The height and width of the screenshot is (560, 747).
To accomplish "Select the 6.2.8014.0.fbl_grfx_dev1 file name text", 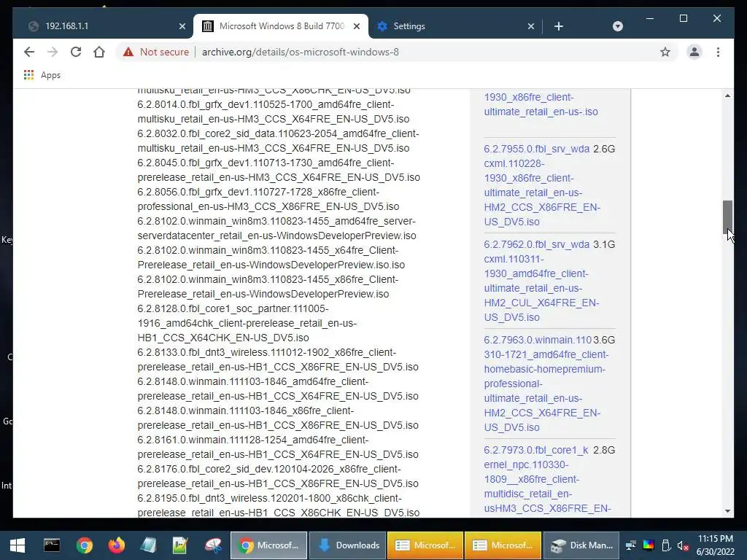I will [274, 112].
